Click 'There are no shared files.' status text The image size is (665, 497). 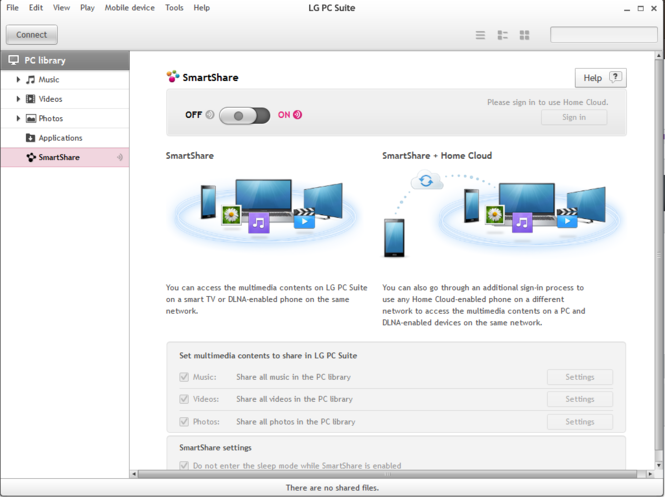tap(332, 488)
